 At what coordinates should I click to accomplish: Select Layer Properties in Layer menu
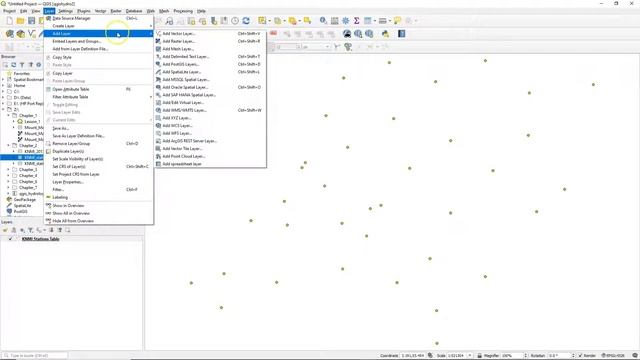98,182
